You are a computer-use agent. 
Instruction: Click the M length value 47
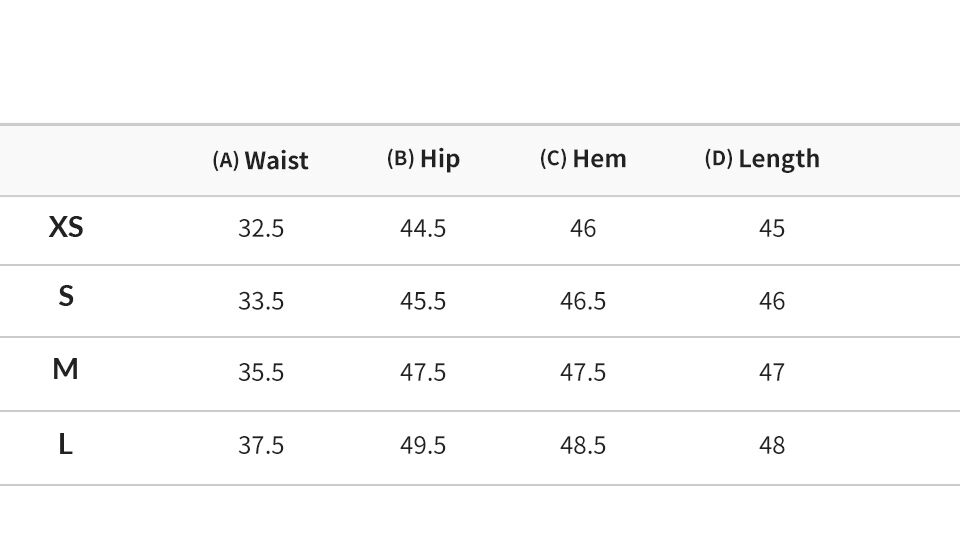pyautogui.click(x=771, y=372)
